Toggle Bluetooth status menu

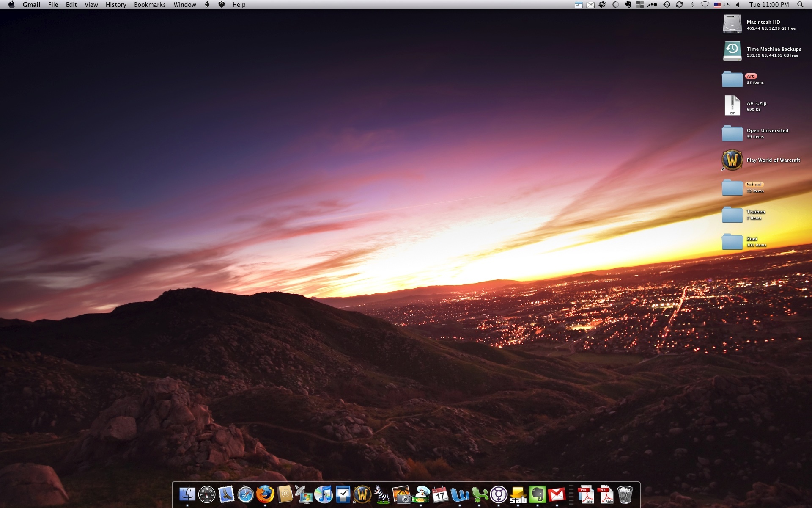692,5
